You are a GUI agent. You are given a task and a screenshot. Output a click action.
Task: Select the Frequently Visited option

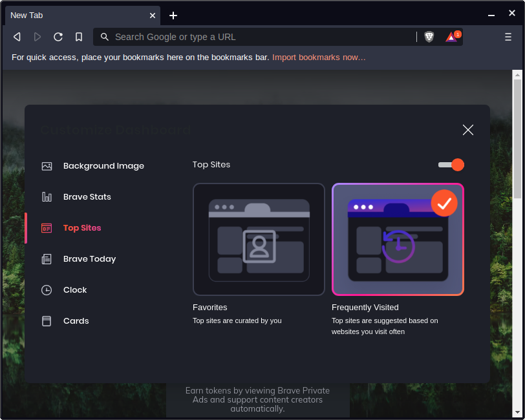coord(398,239)
